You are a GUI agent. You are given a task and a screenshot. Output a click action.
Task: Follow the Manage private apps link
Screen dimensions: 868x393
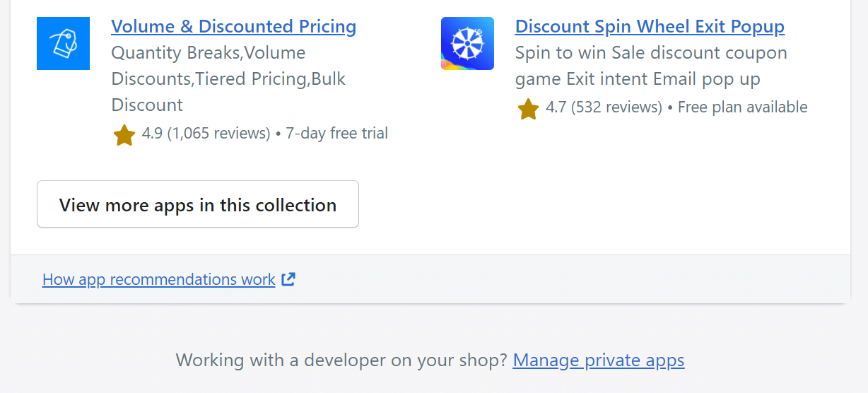pos(599,360)
